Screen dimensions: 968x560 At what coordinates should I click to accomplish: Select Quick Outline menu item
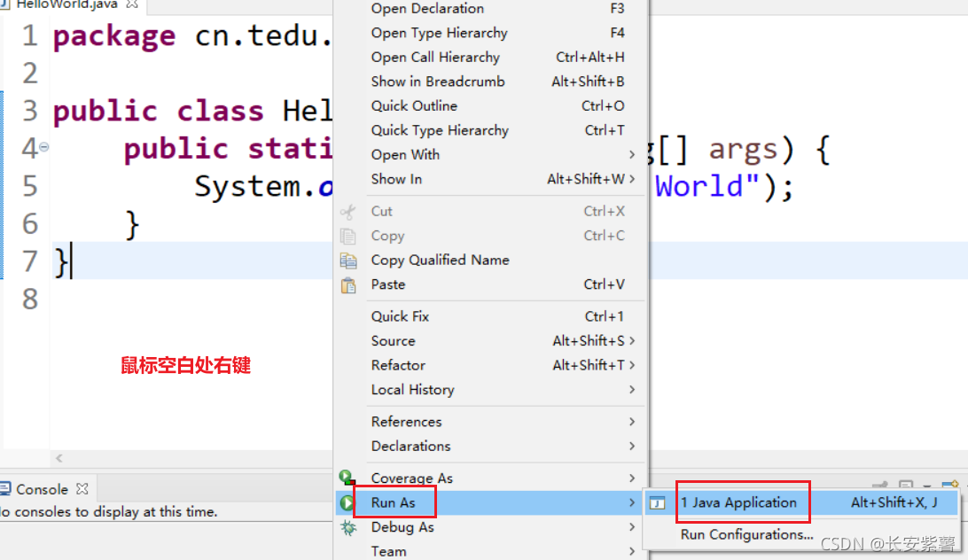(491, 106)
